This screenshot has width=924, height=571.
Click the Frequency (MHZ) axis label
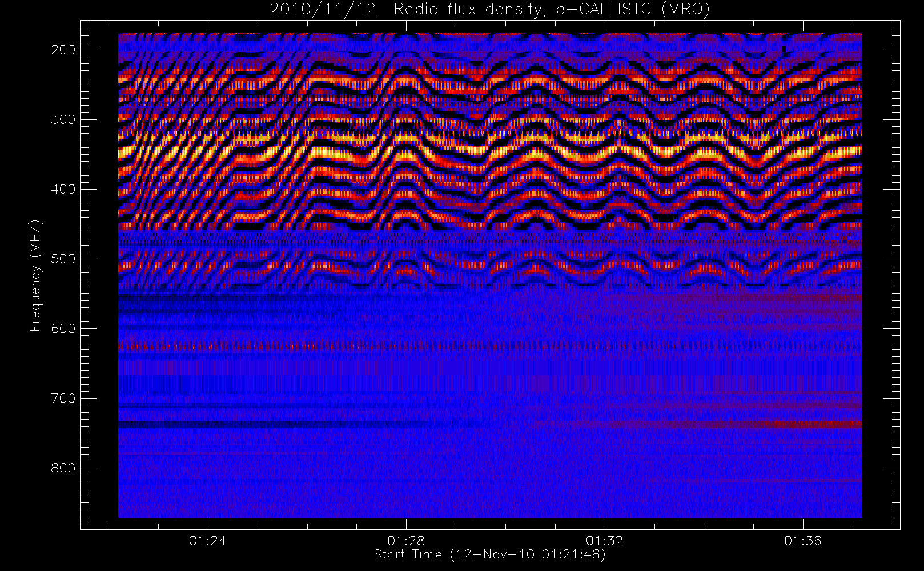pos(35,276)
